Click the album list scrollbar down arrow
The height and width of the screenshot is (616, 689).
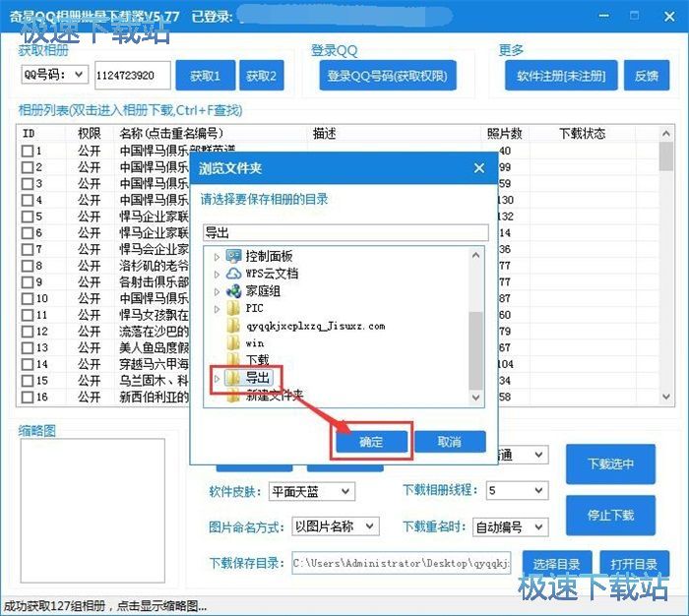click(666, 397)
